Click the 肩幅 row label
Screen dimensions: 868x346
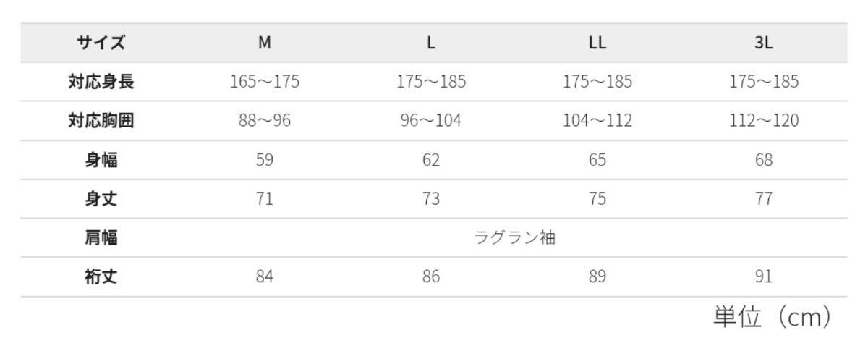click(101, 237)
